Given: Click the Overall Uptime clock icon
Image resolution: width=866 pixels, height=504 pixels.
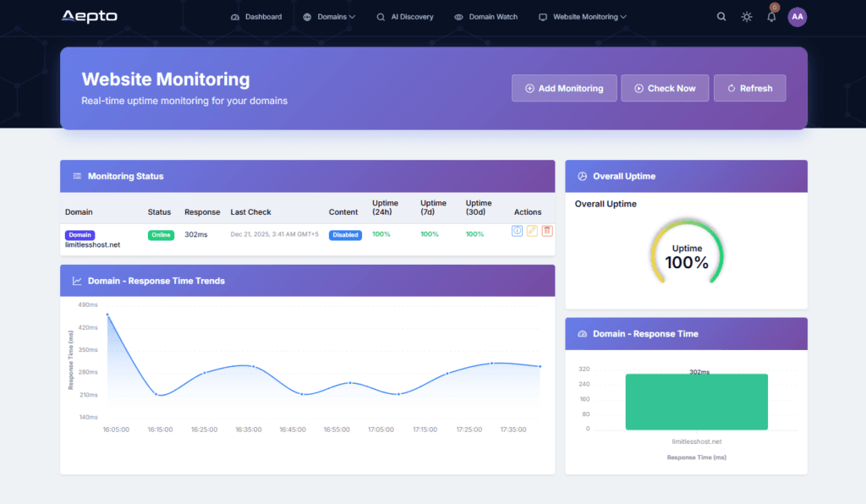Looking at the screenshot, I should click(x=581, y=176).
